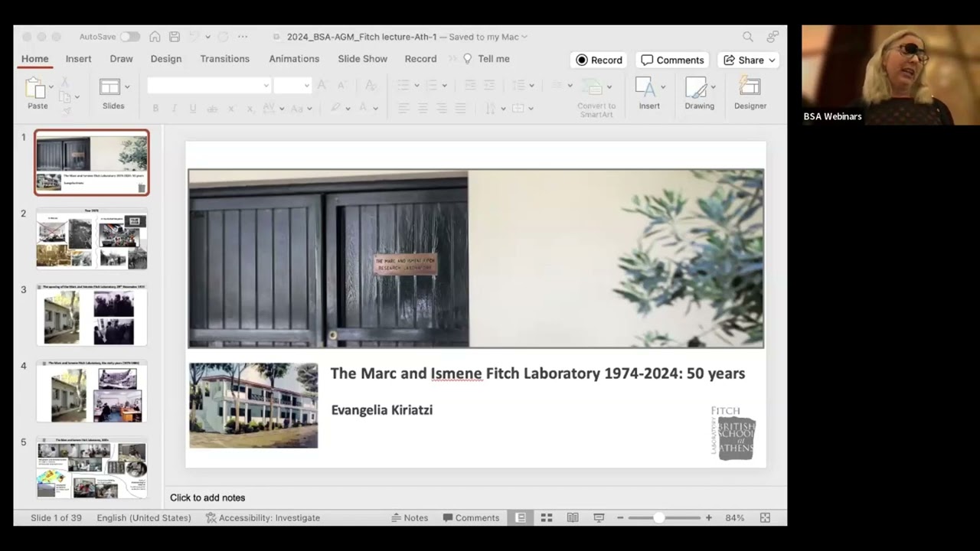The width and height of the screenshot is (980, 551).
Task: Expand the Slides layout dropdown arrow
Action: 127,86
